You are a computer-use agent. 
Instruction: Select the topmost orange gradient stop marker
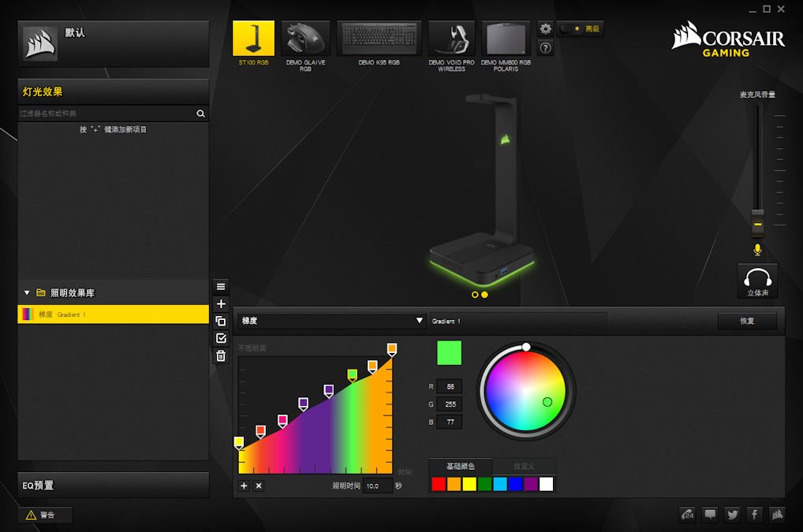tap(392, 350)
